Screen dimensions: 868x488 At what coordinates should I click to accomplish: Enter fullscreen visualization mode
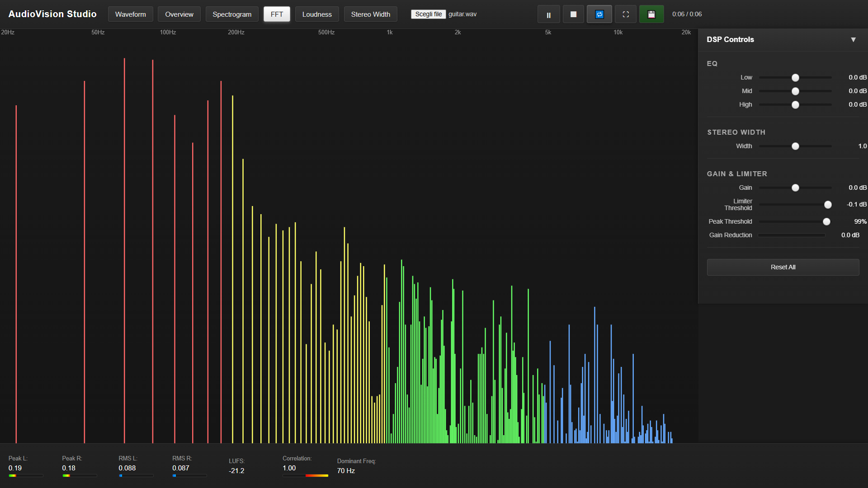pos(626,14)
